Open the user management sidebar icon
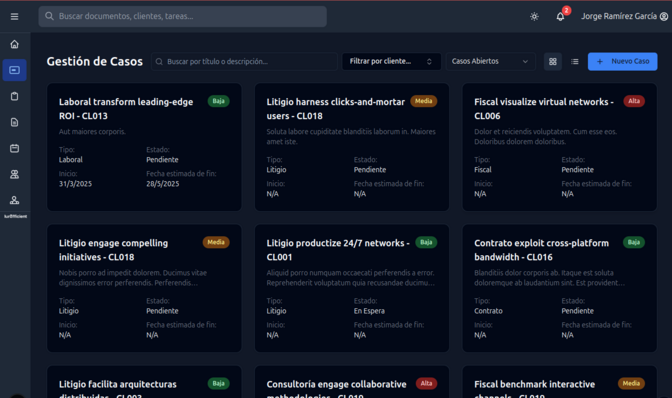 (x=15, y=200)
